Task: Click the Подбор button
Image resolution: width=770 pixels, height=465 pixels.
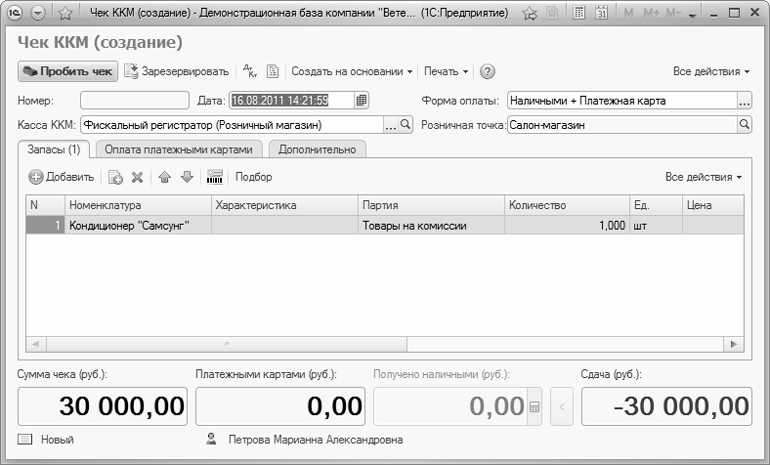Action: (x=253, y=177)
